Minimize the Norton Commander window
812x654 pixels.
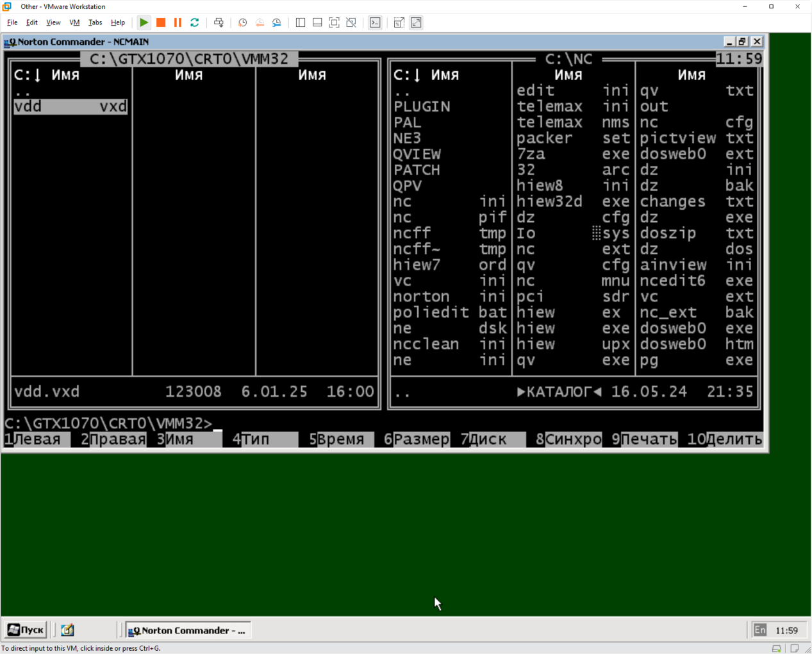pos(729,42)
